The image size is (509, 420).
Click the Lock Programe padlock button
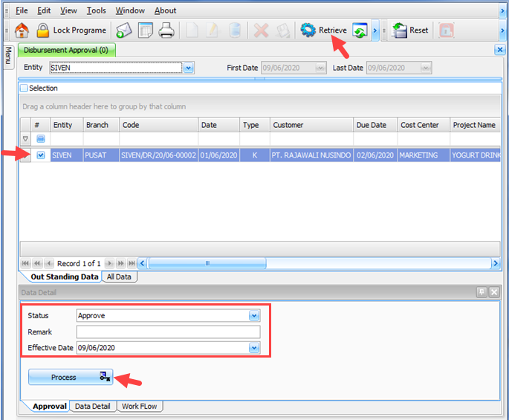(x=71, y=30)
